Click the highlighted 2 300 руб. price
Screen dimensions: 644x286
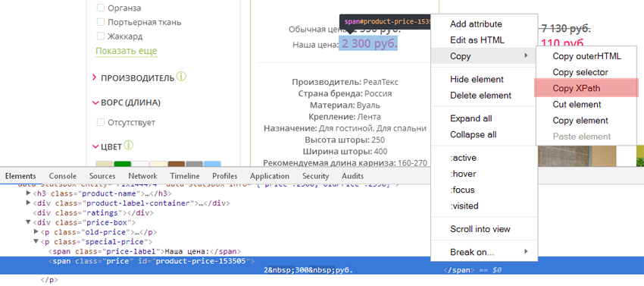point(368,43)
